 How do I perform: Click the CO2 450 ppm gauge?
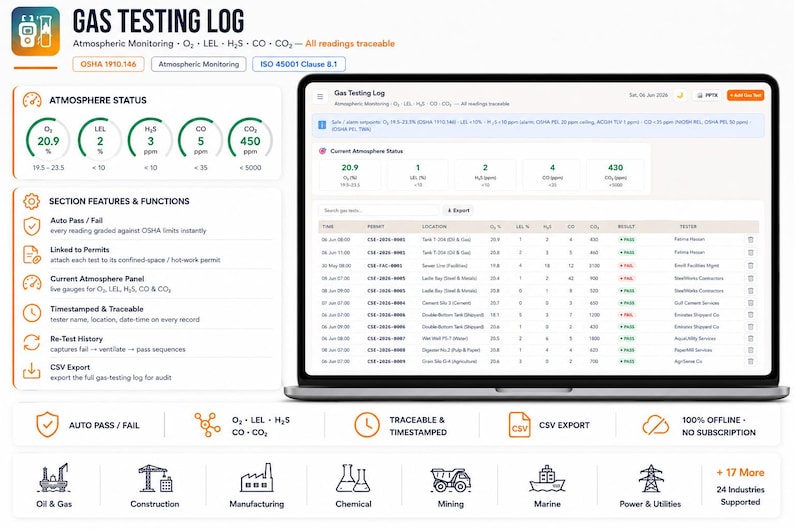click(250, 140)
